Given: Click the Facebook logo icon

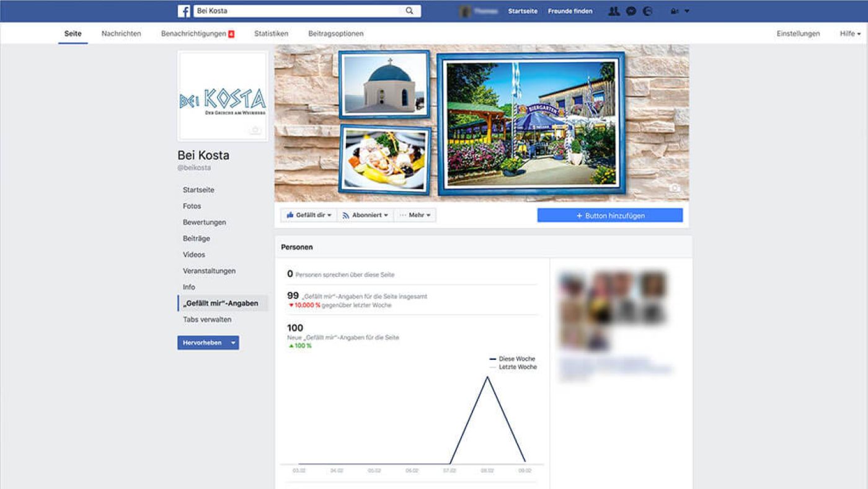Looking at the screenshot, I should (x=184, y=11).
